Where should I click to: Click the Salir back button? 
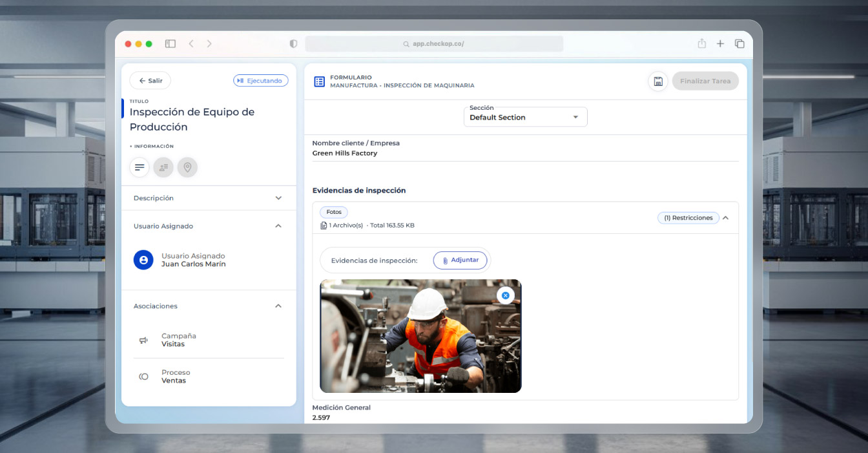(x=150, y=81)
